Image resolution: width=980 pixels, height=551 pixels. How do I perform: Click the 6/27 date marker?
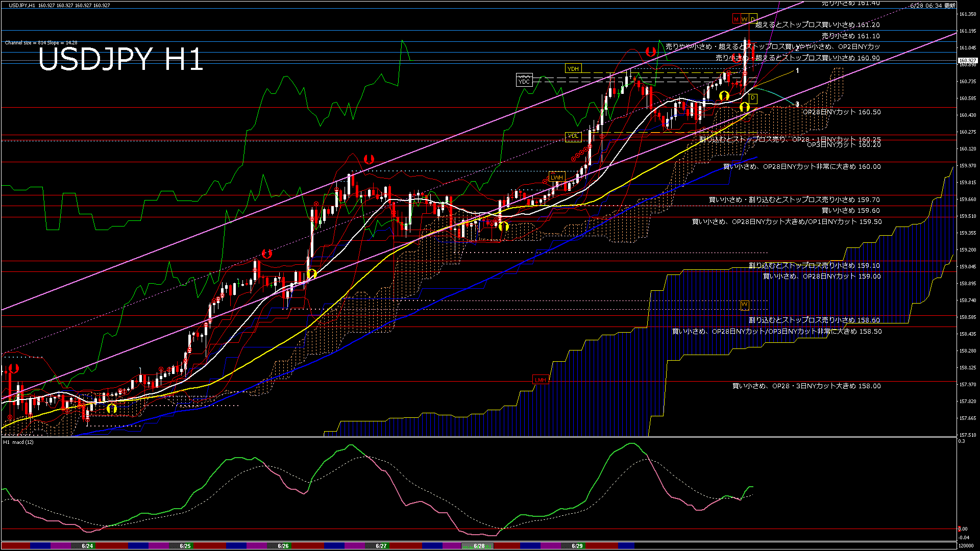tap(381, 546)
